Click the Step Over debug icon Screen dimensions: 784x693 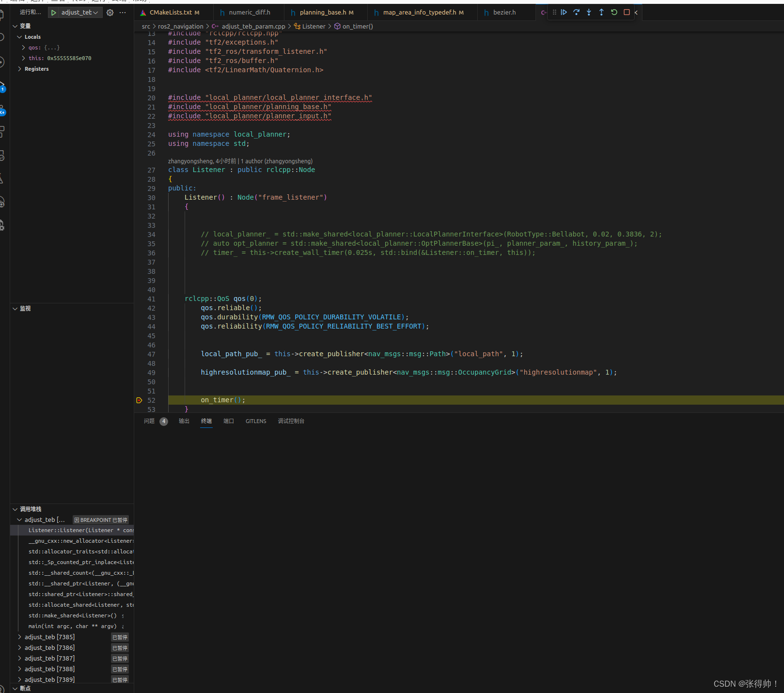(x=576, y=12)
